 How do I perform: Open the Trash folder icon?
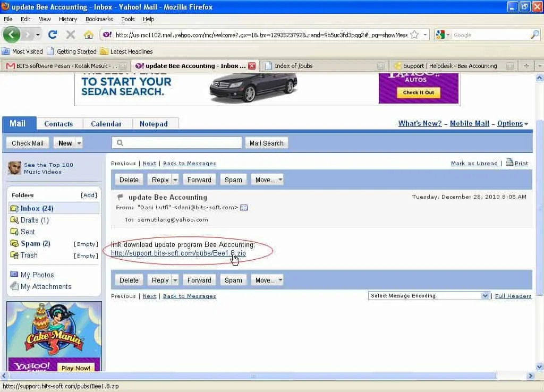point(14,255)
